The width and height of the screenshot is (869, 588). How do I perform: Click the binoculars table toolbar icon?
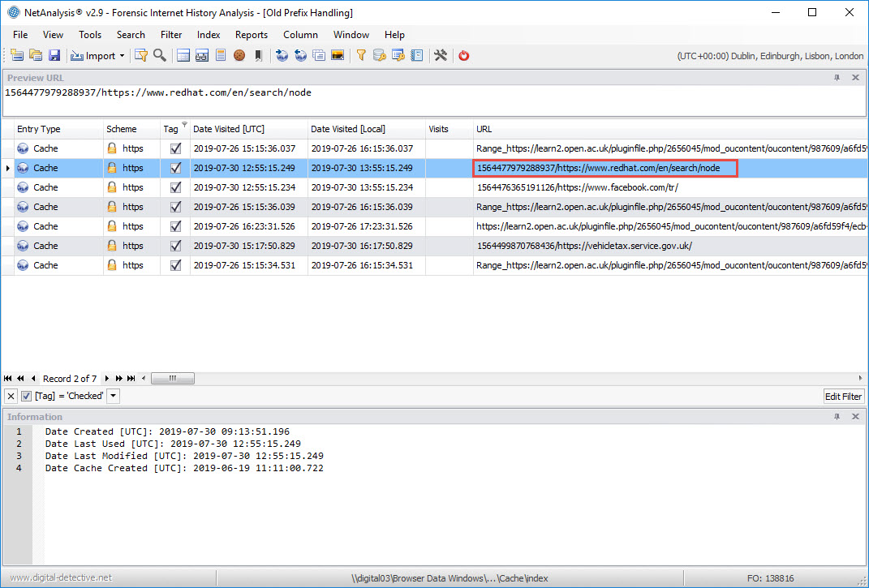pos(202,55)
